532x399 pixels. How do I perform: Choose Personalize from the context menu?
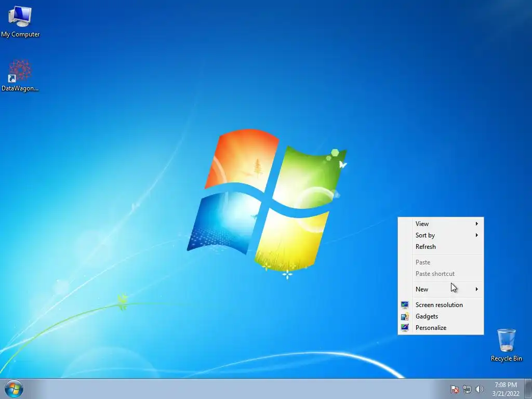[x=441, y=328]
